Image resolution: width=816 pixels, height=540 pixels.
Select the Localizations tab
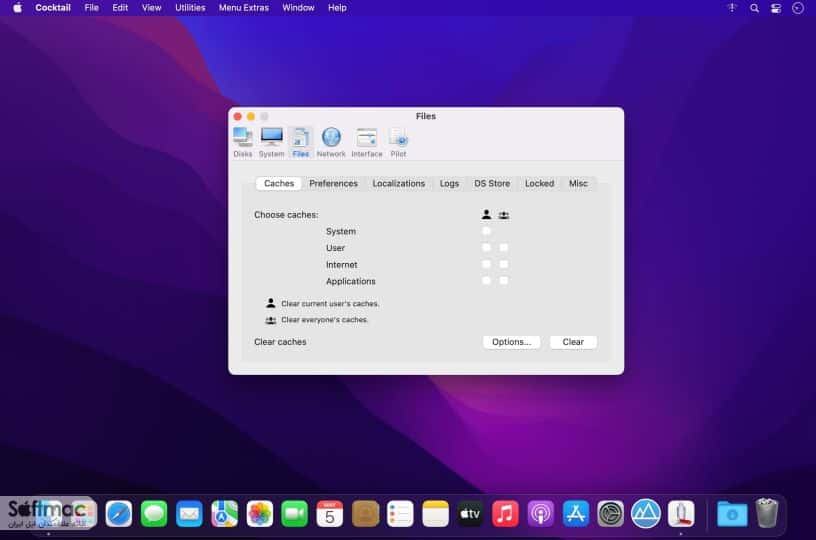[x=399, y=184]
